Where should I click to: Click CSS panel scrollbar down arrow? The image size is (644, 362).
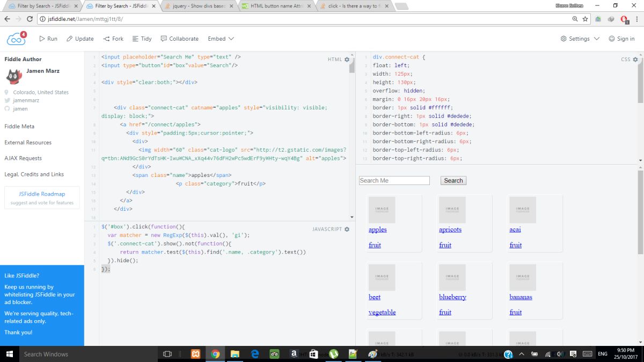[x=640, y=160]
